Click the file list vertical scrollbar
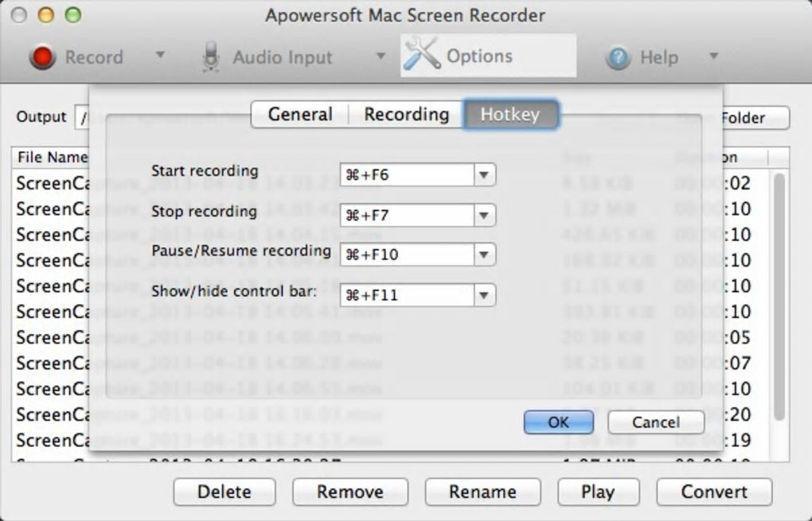The width and height of the screenshot is (812, 521). [779, 294]
